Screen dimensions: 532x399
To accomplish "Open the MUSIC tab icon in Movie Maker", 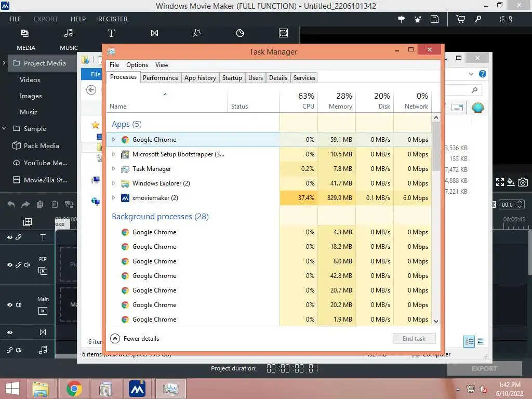I will point(69,33).
